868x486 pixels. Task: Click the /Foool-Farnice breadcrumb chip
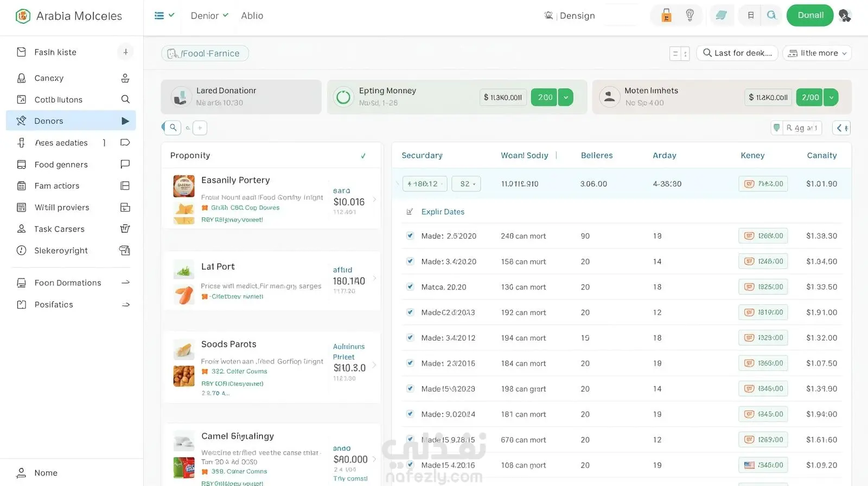click(x=205, y=53)
